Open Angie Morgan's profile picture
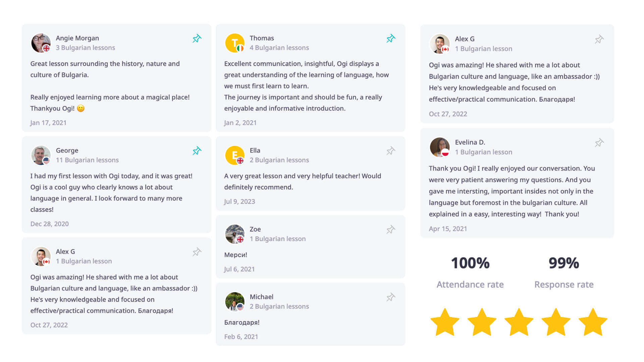The width and height of the screenshot is (644, 362). [41, 43]
